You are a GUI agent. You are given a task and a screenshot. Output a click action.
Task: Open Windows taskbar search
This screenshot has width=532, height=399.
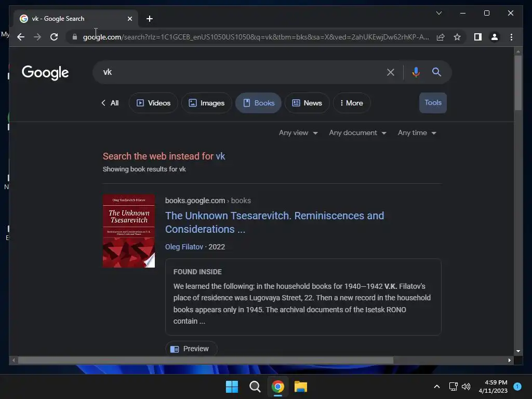[x=255, y=387]
